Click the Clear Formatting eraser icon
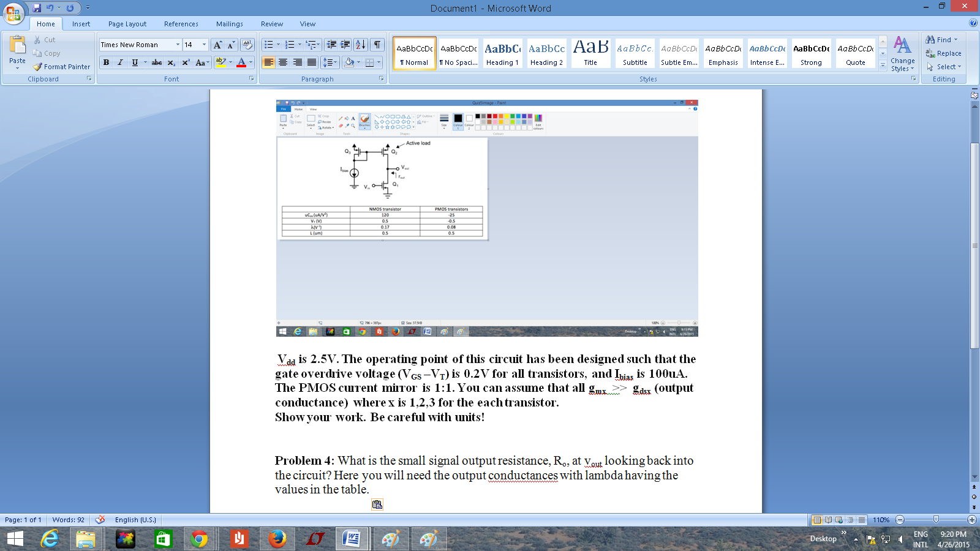 [247, 45]
